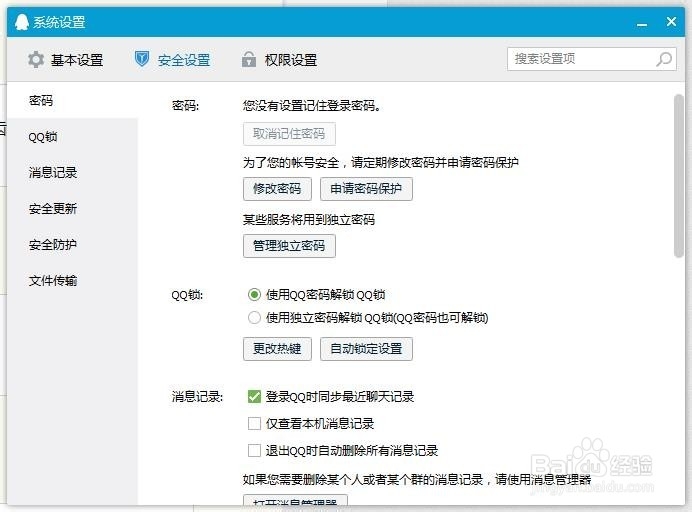692x512 pixels.
Task: Close the 系统设置 window
Action: [671, 22]
